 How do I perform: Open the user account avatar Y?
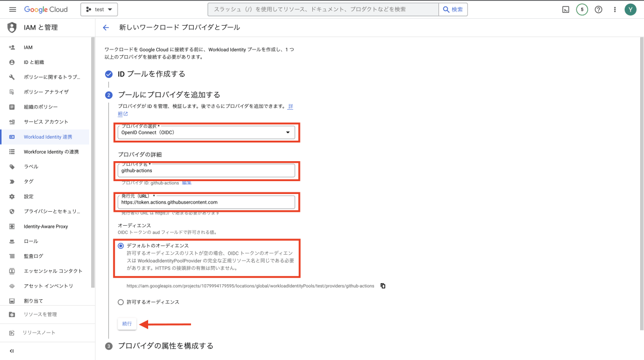click(x=630, y=10)
